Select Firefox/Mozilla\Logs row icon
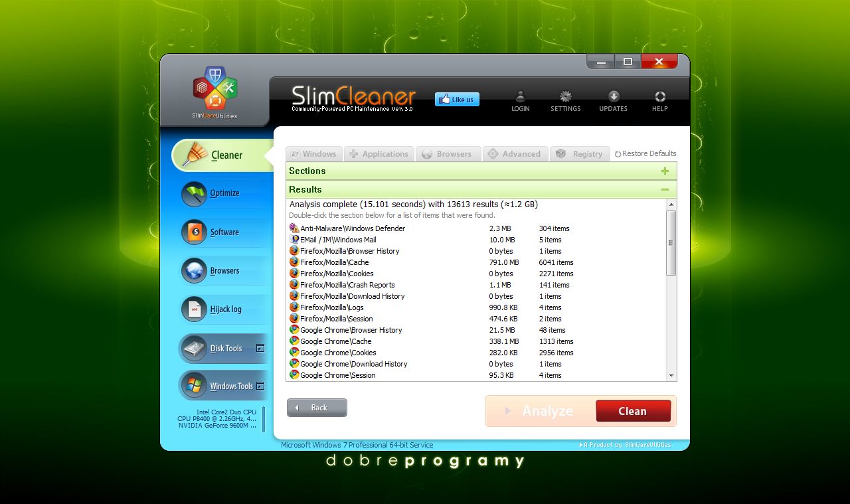 [x=294, y=307]
